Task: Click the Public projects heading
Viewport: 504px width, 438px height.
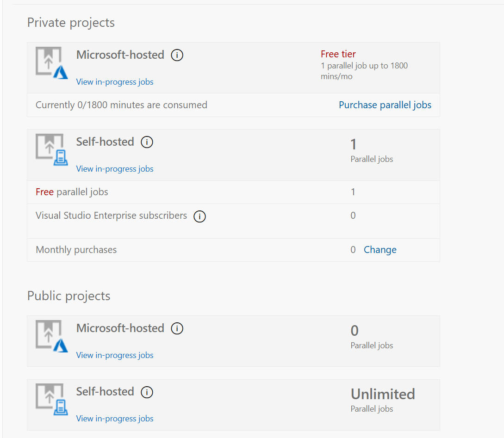Action: pyautogui.click(x=68, y=296)
